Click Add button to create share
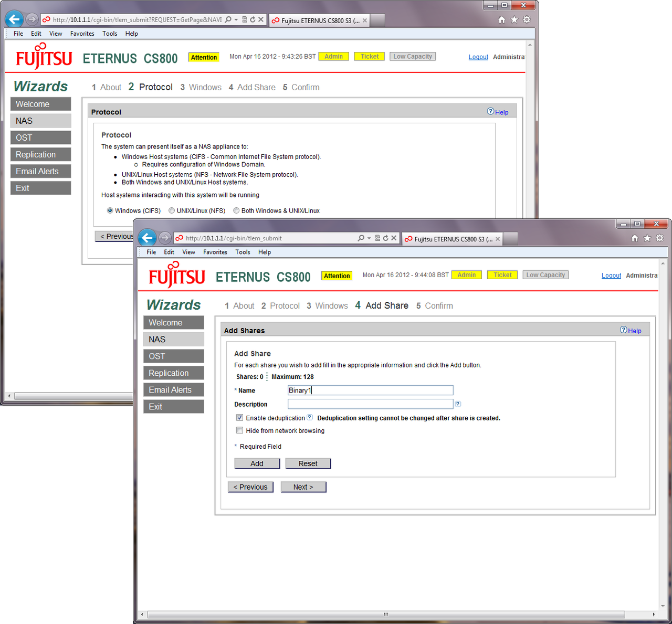The height and width of the screenshot is (624, 672). [257, 463]
